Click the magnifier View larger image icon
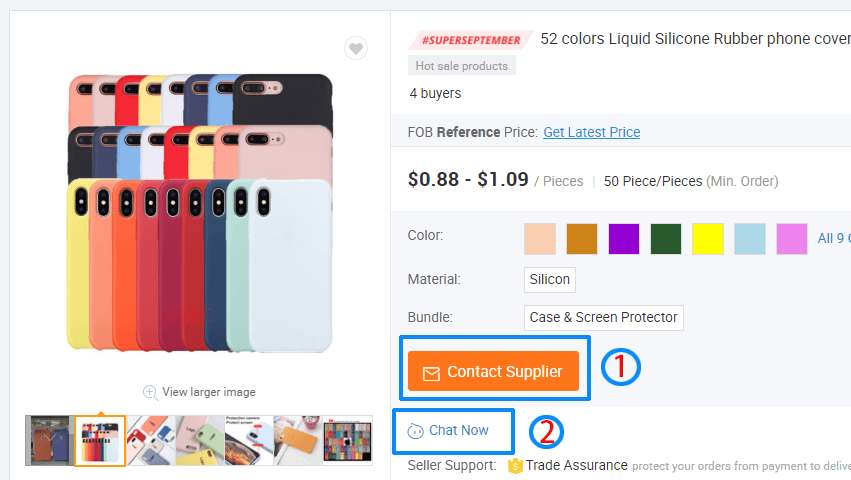 [x=150, y=392]
